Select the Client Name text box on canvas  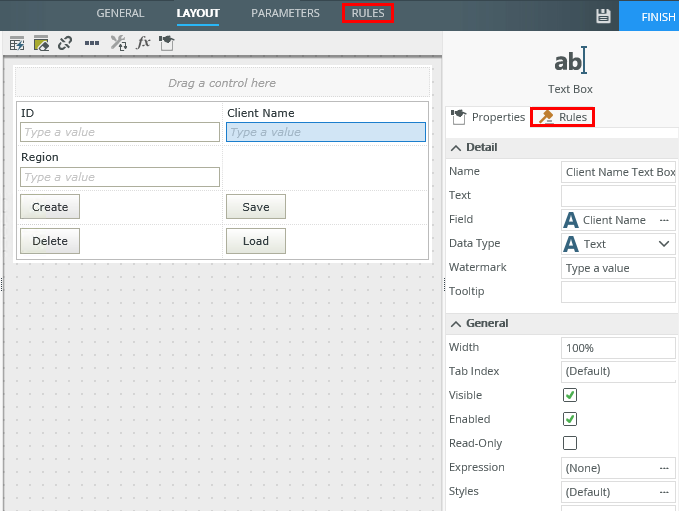pos(326,132)
